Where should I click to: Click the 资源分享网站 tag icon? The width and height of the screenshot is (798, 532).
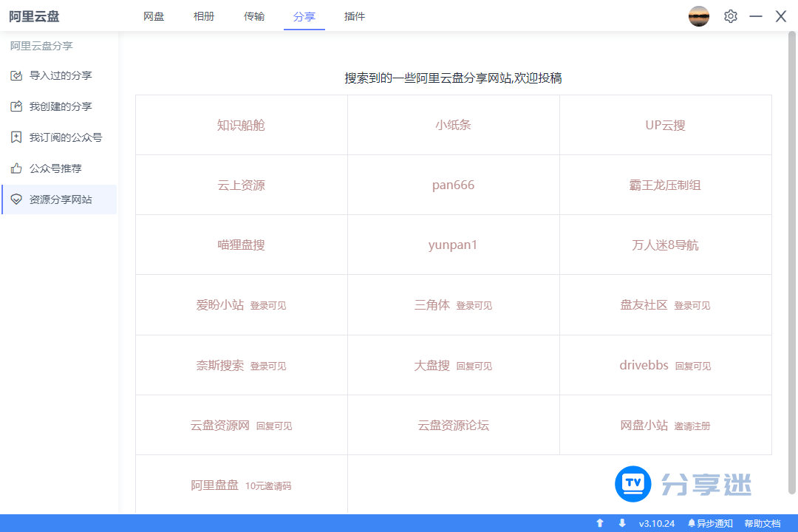pos(16,199)
